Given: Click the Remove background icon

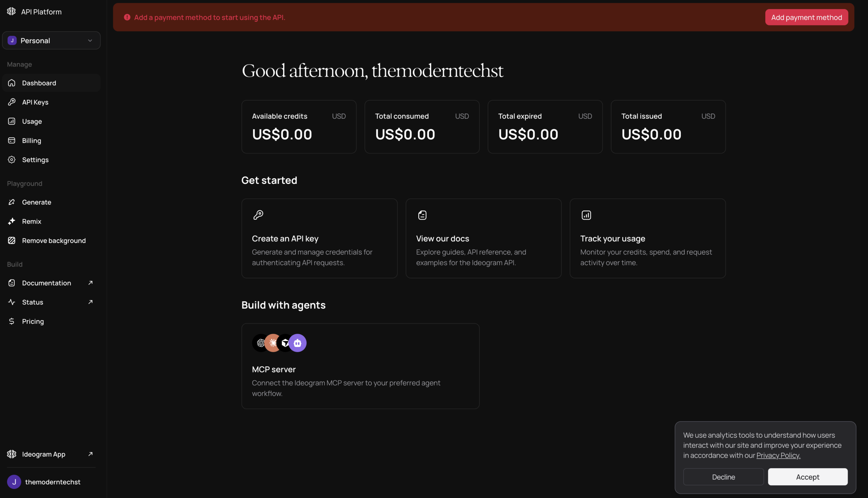Looking at the screenshot, I should click(12, 240).
